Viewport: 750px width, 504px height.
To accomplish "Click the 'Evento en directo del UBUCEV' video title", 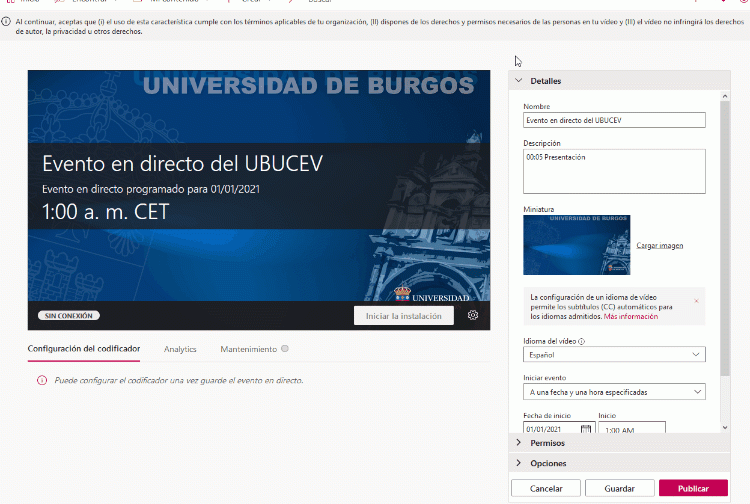I will point(182,164).
